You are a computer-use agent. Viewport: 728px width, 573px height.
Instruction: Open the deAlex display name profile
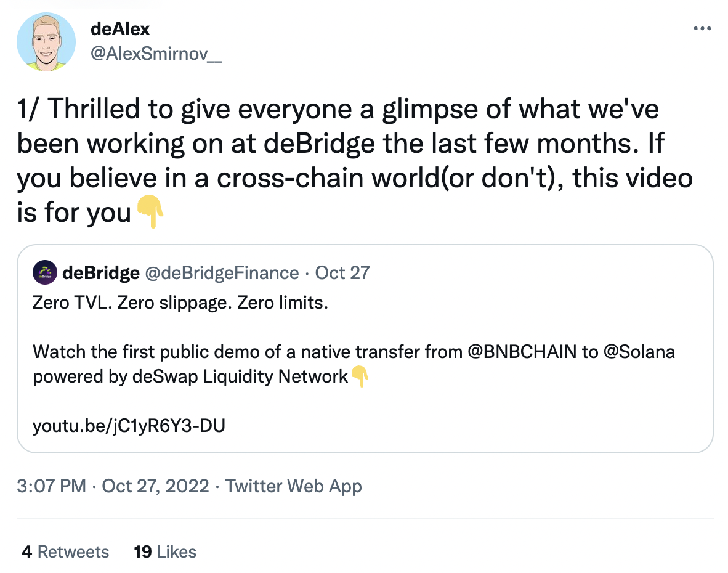[120, 28]
